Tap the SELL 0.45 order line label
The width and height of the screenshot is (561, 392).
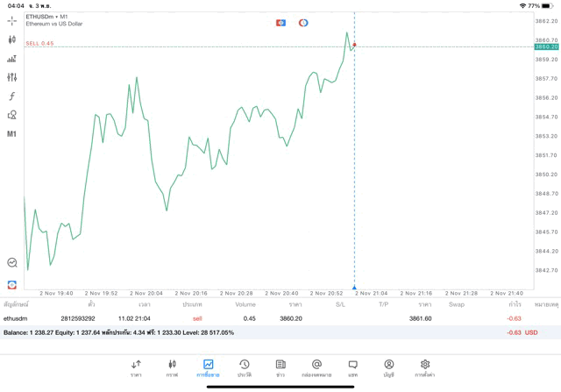pyautogui.click(x=39, y=43)
